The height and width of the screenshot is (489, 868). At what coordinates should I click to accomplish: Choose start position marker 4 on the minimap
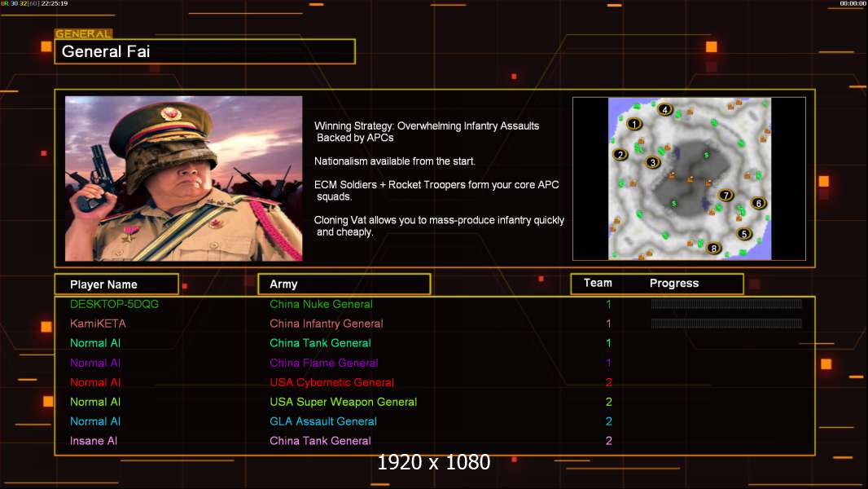pos(664,110)
